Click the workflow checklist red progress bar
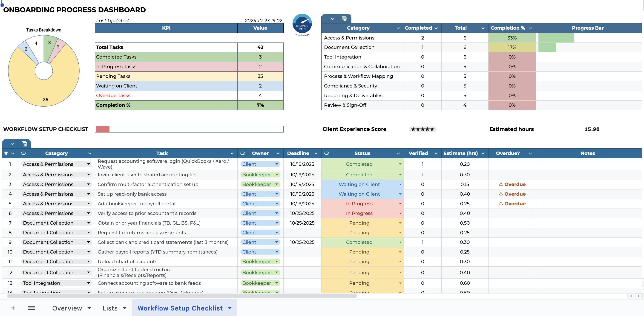Screen dimensions: 644x316 103,129
